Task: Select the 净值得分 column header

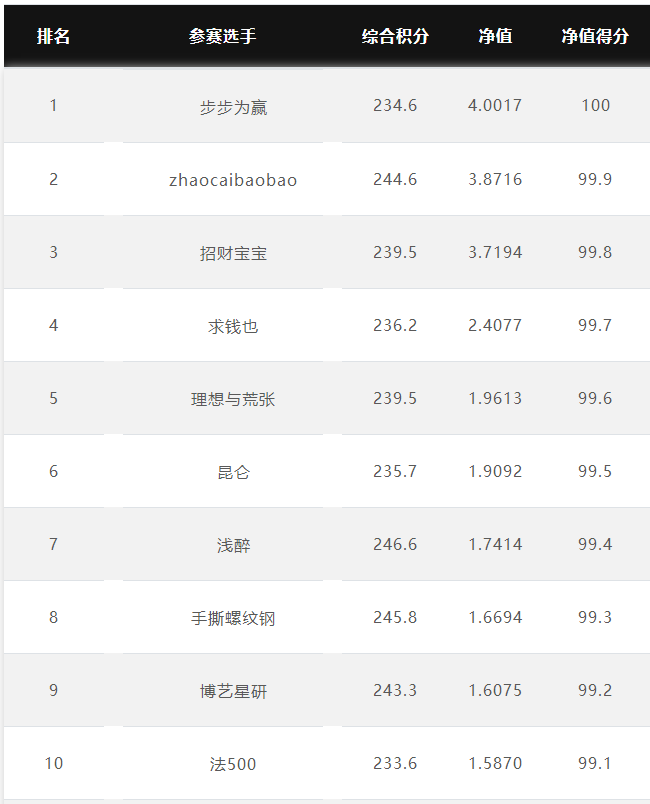Action: coord(595,36)
